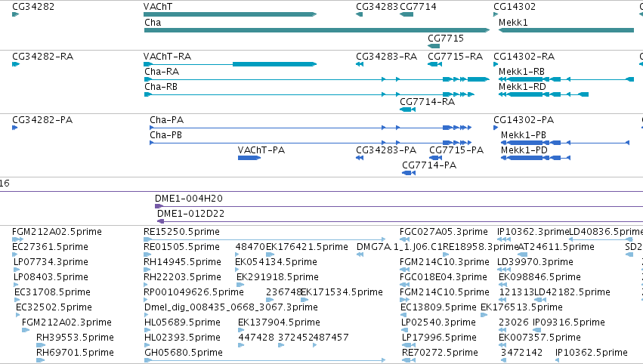Select the Mekk1 gene bar

click(567, 30)
